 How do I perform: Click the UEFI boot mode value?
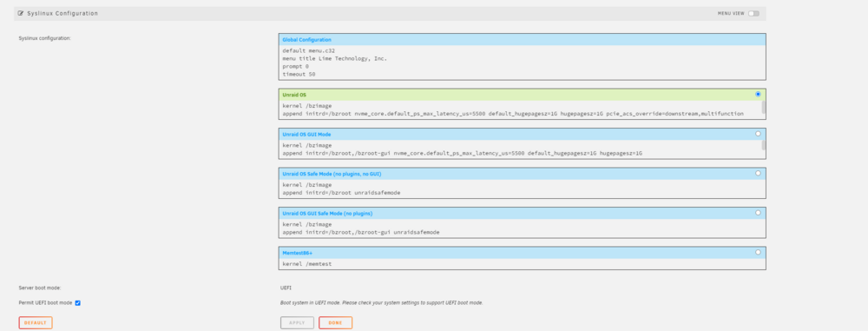(286, 288)
